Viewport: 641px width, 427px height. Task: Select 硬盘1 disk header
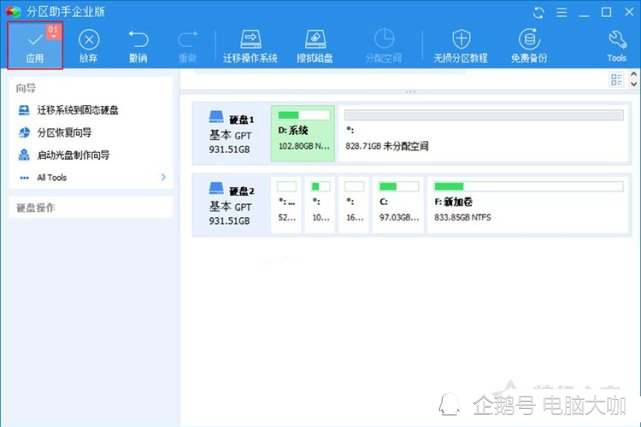(231, 132)
